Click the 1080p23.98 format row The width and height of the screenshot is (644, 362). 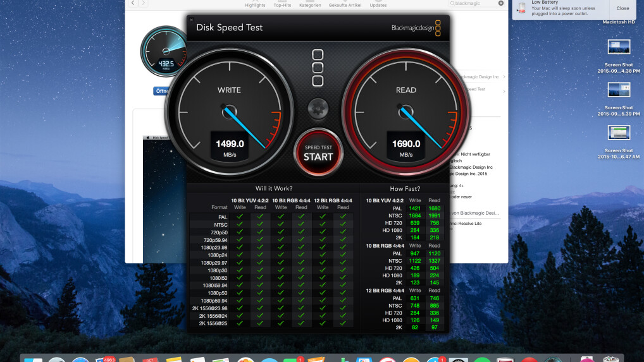pos(271,247)
